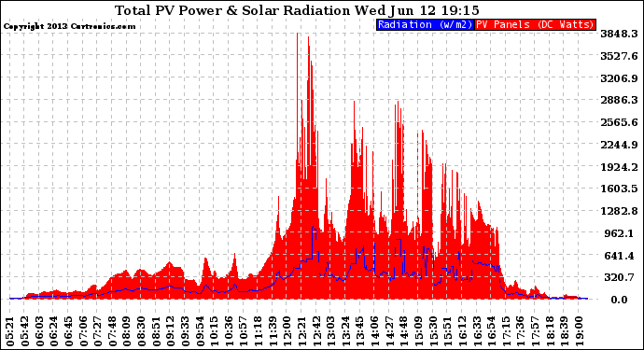Screen dimensions: 644x350
Task: Click the 14:27 time label
Action: tap(389, 331)
